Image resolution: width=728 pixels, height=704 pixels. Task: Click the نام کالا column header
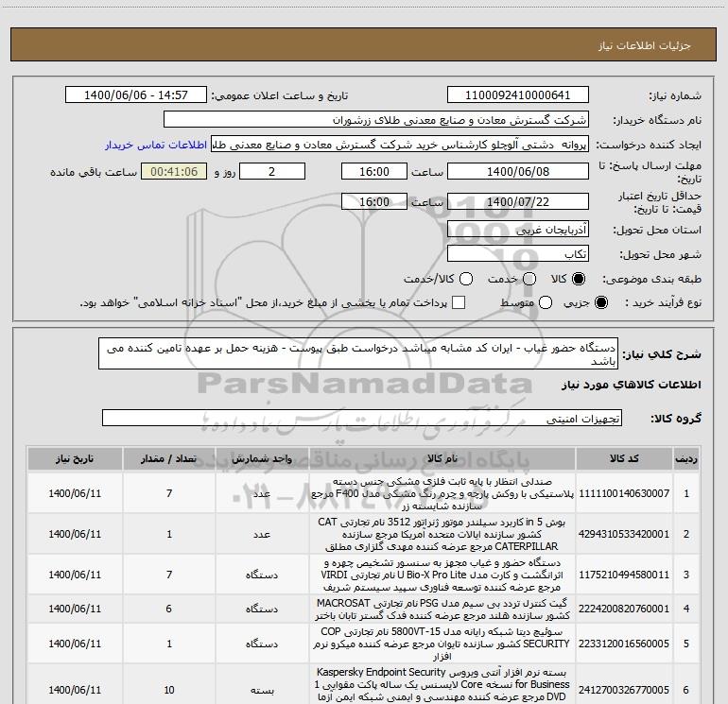click(442, 459)
